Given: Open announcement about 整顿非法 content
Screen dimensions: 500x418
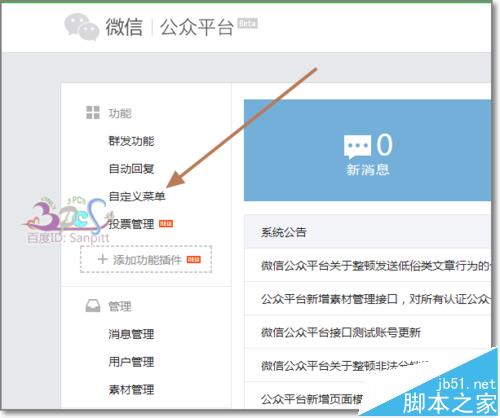Looking at the screenshot, I should (x=345, y=366).
